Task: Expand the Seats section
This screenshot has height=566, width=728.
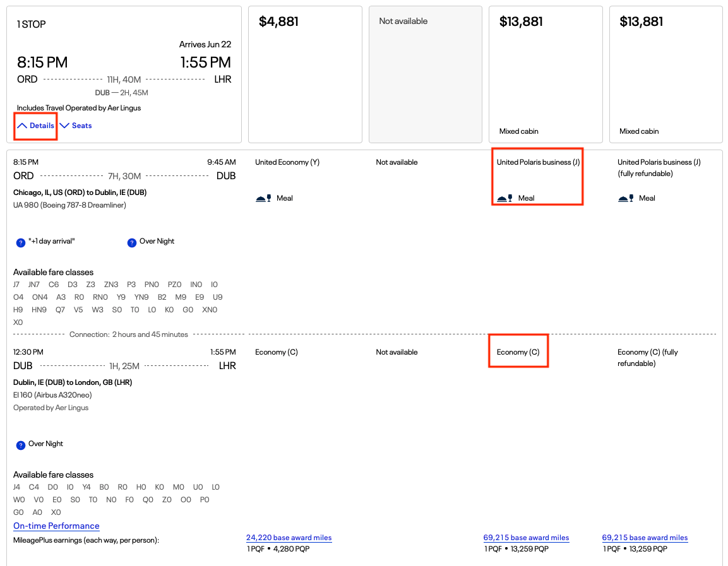Action: (x=76, y=126)
